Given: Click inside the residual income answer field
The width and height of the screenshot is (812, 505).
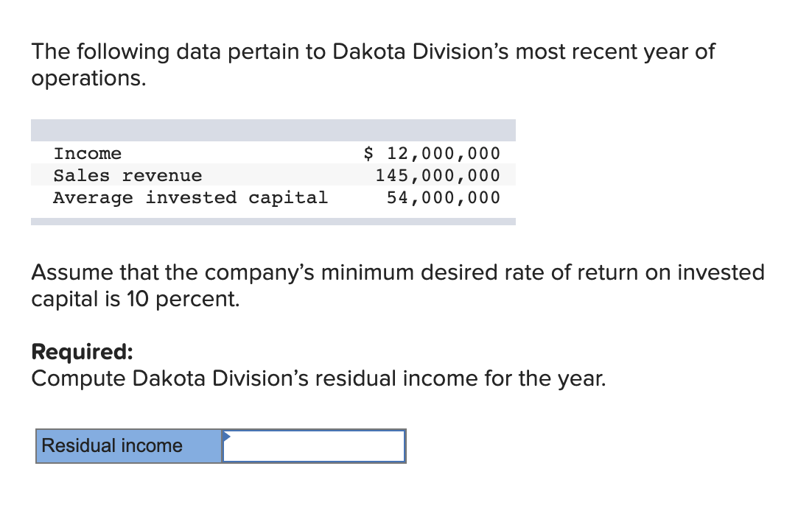Looking at the screenshot, I should pos(313,445).
